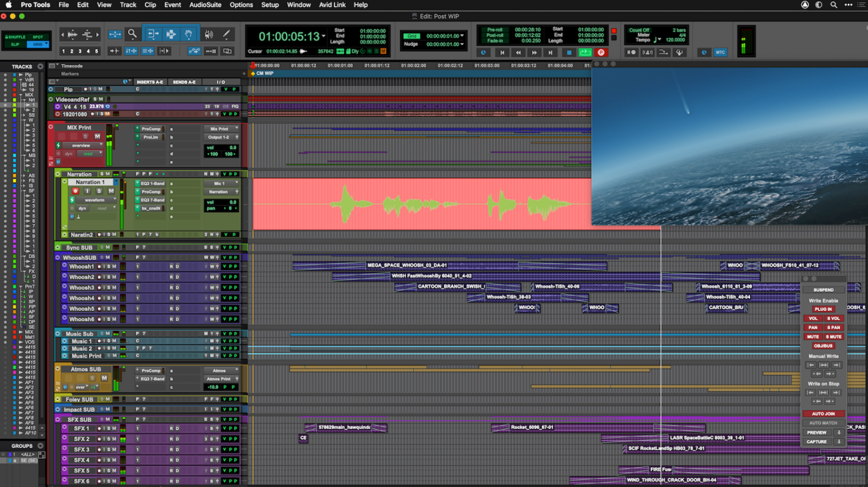Screen dimensions: 868x487
Task: Toggle Insertion Follows Playback
Action: click(x=164, y=51)
